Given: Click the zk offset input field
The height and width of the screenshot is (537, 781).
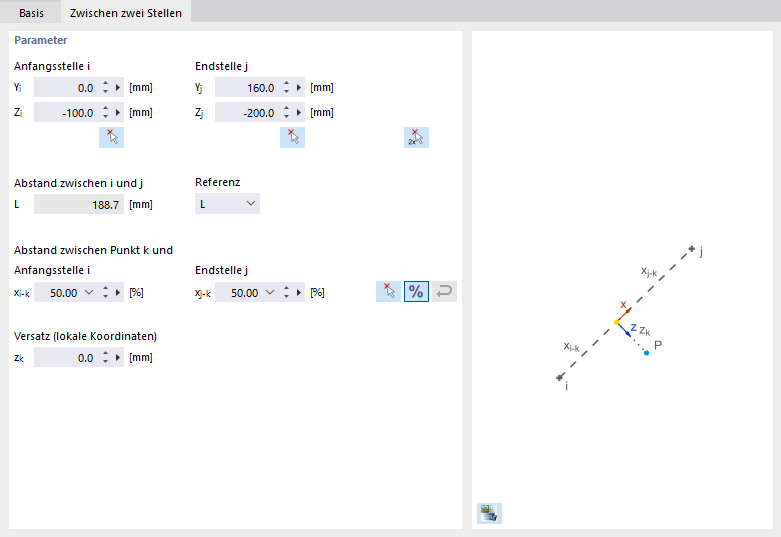Looking at the screenshot, I should pos(66,358).
